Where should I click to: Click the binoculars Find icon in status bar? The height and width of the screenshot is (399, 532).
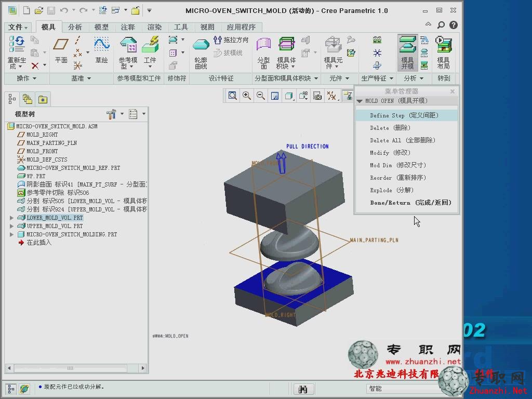[303, 389]
